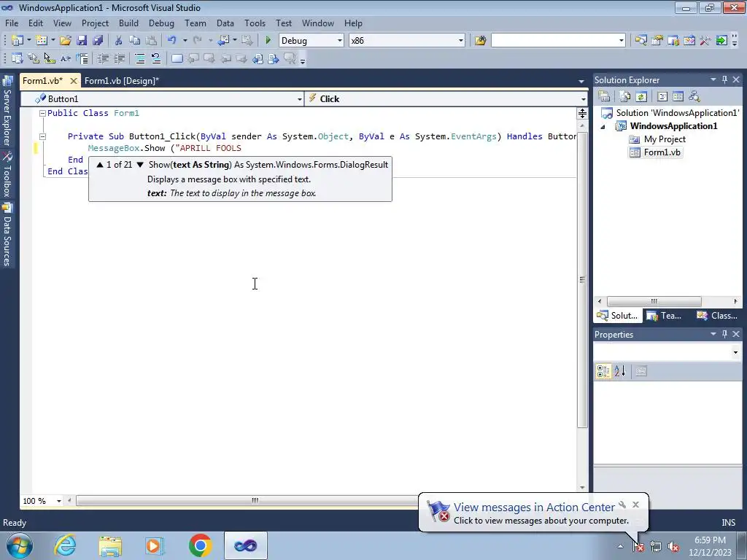Click the Add New Item toolbar icon

point(42,41)
